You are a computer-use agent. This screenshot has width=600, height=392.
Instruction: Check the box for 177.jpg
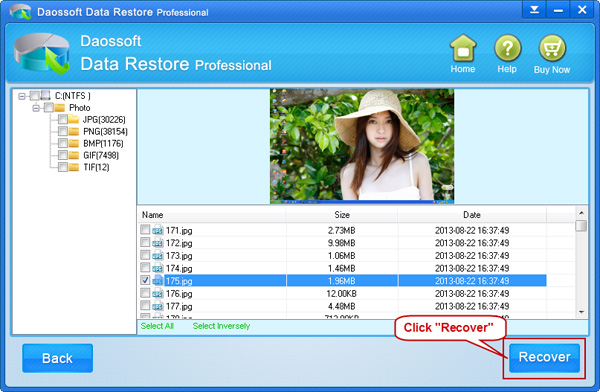(145, 305)
